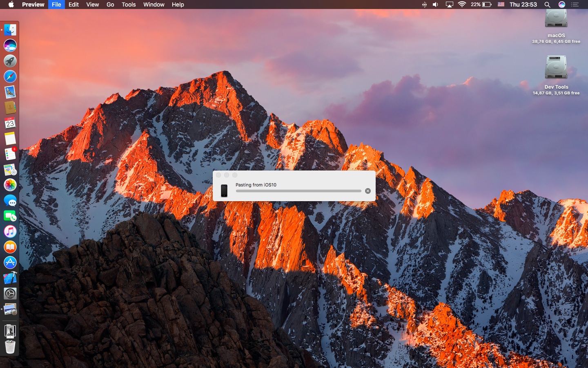This screenshot has width=588, height=368.
Task: Open the US flag input source menu
Action: tap(501, 4)
